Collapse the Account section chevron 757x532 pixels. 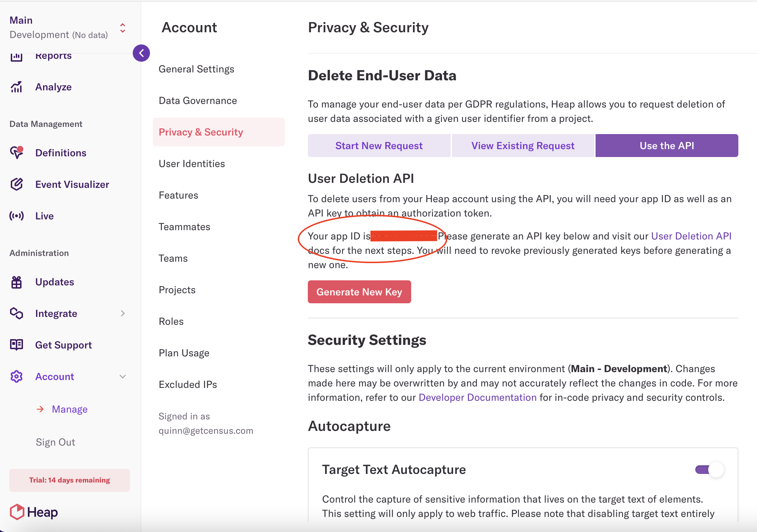(123, 376)
